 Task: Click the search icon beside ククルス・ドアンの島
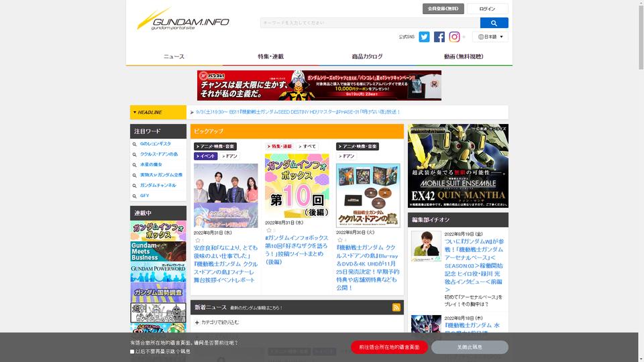[134, 155]
